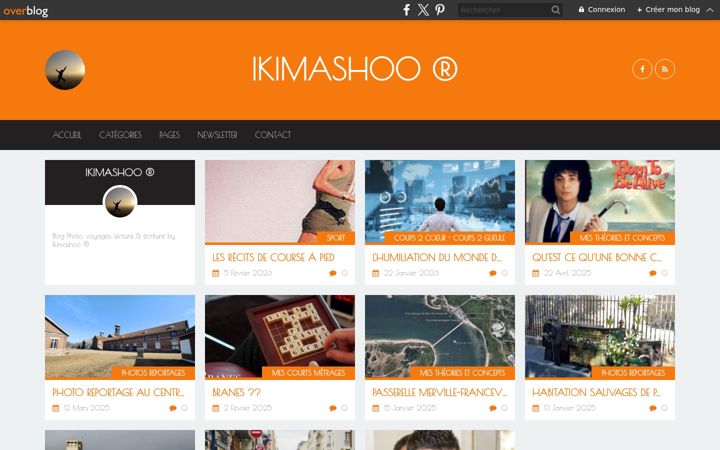Open the trading screens thumbnail of the L'humiliation post
Screen dimensions: 720x450
coord(439,201)
